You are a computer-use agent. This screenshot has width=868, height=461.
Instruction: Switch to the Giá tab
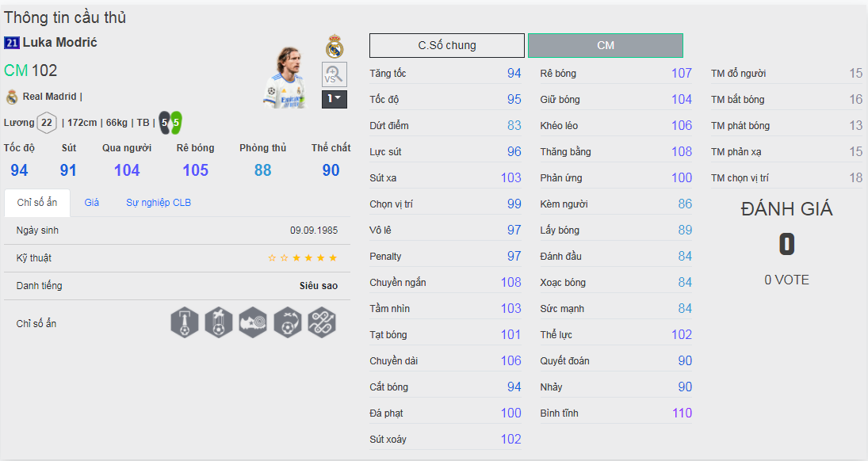92,203
